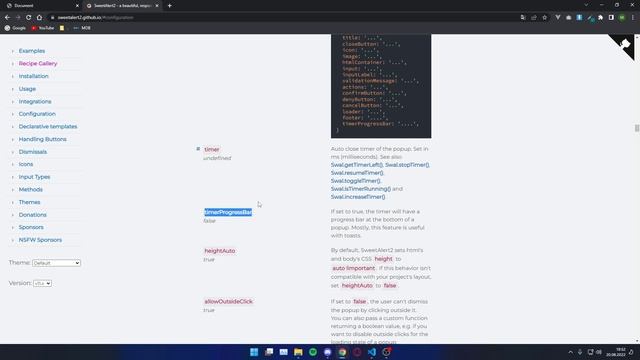The width and height of the screenshot is (640, 360).
Task: Click the allowOutsideClick parameter name
Action: [229, 302]
